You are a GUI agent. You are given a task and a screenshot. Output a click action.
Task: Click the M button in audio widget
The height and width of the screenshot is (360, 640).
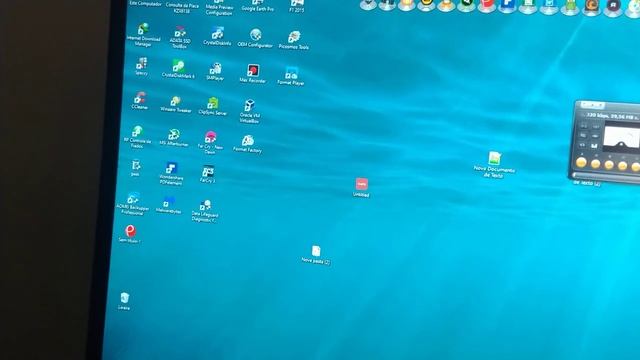594,146
